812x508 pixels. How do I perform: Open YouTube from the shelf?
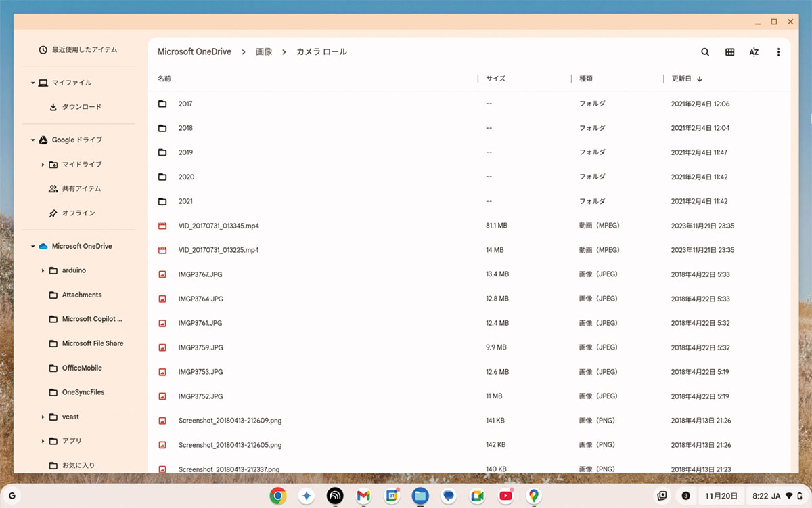point(505,496)
